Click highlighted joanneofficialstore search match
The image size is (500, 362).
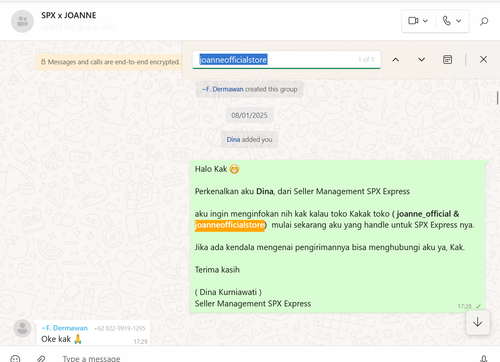pyautogui.click(x=230, y=225)
